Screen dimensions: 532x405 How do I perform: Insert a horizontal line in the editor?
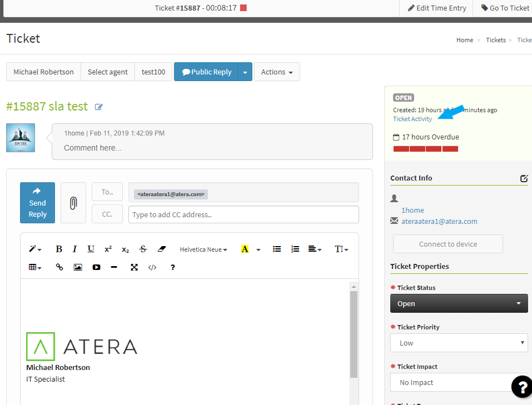(115, 267)
